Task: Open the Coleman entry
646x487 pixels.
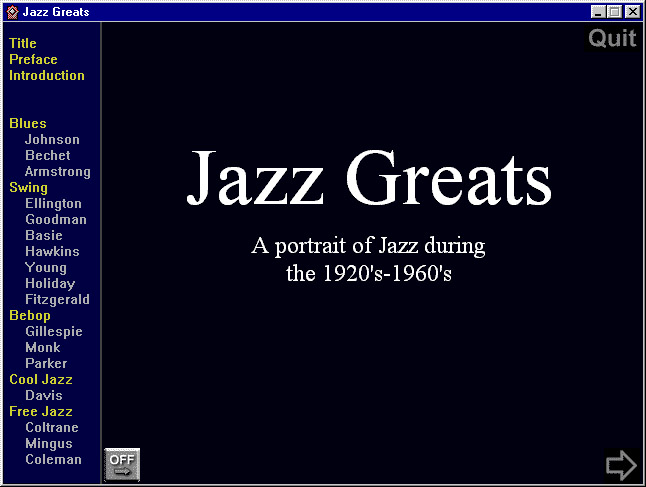Action: pyautogui.click(x=54, y=459)
